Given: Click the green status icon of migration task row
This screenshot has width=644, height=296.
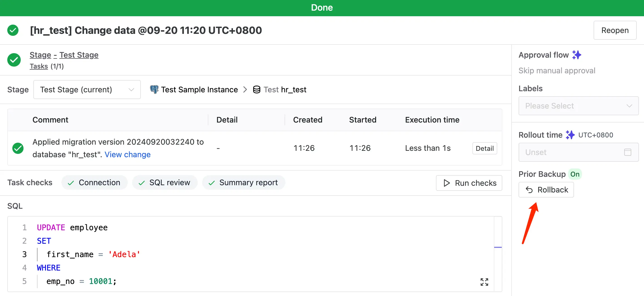Looking at the screenshot, I should click(18, 148).
